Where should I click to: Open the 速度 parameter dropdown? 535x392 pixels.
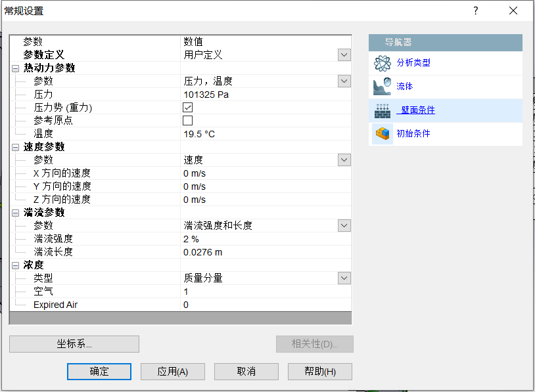pyautogui.click(x=343, y=160)
